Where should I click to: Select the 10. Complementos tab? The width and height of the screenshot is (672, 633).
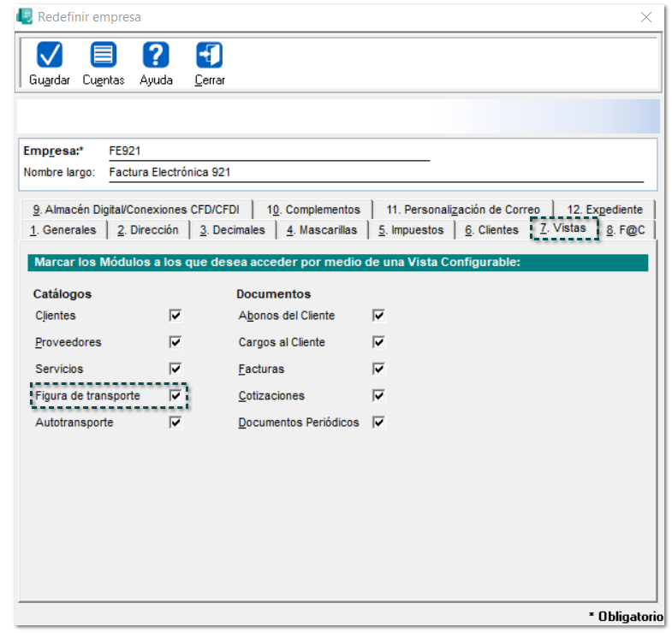(312, 210)
